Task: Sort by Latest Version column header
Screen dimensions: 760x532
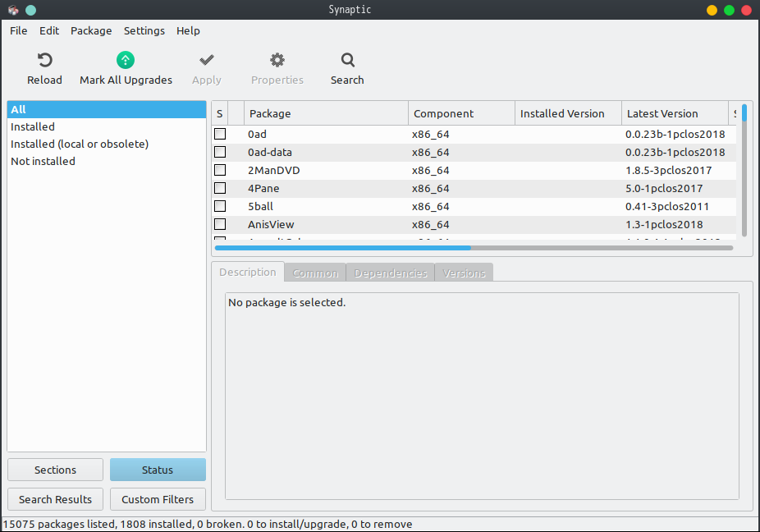Action: click(x=675, y=113)
